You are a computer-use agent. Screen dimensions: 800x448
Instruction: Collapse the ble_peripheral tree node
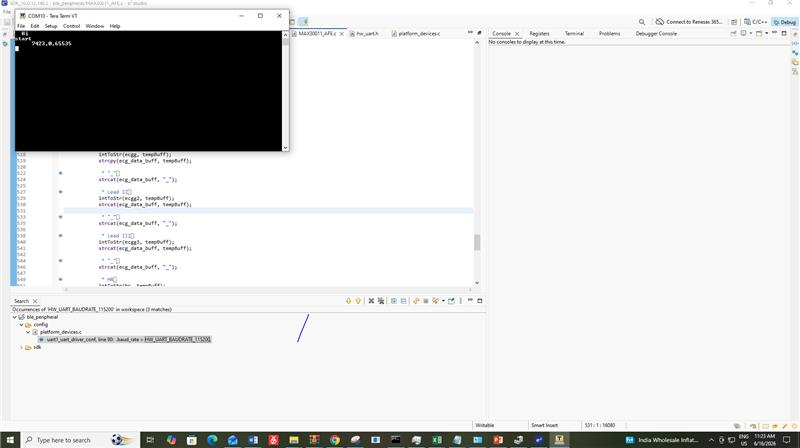tap(15, 317)
